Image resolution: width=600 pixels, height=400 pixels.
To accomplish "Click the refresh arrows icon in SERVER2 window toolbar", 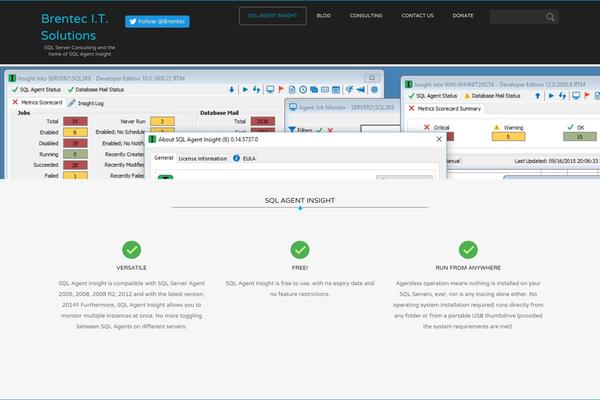I will coord(256,90).
